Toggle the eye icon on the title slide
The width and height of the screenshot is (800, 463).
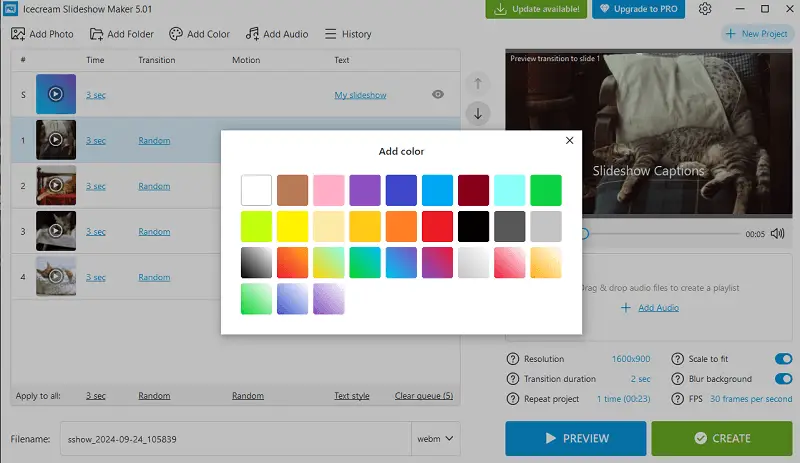(x=438, y=94)
